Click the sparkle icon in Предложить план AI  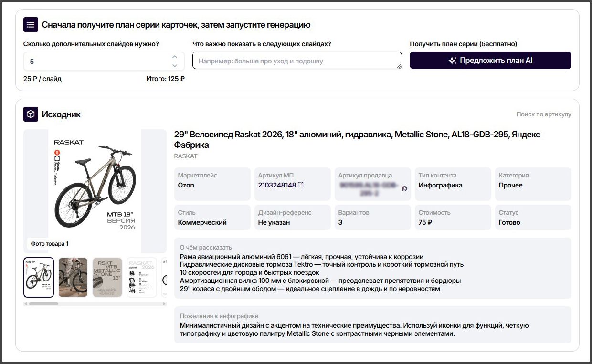tap(453, 61)
